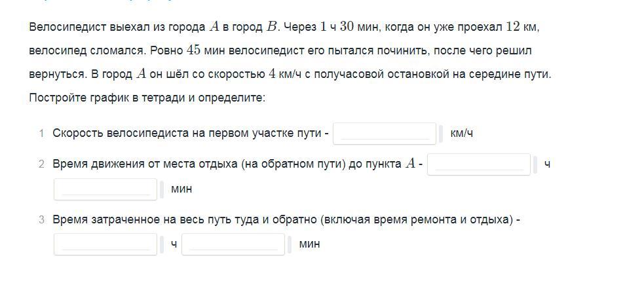Click grey status bar beside question 2 hours field
Screen dimensions: 644x281
(x=535, y=164)
